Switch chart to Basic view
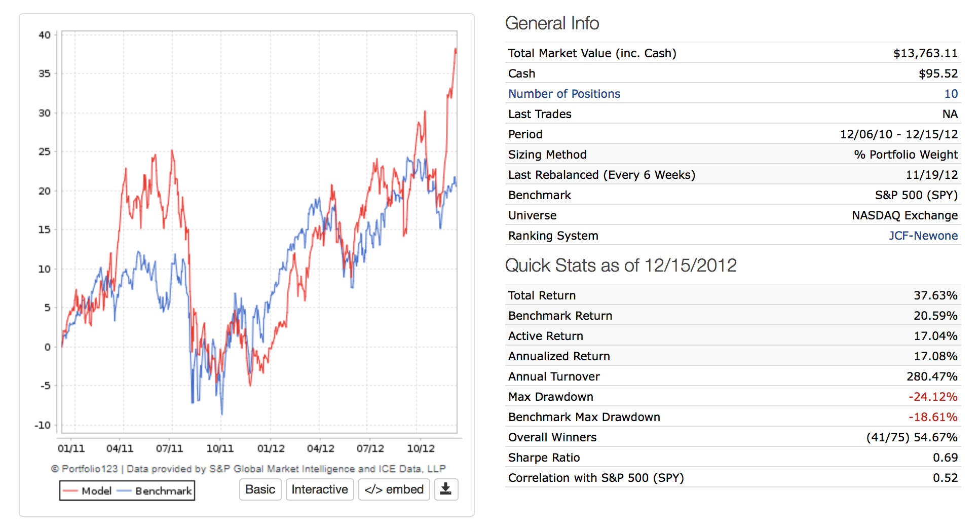This screenshot has width=980, height=530. coord(260,489)
